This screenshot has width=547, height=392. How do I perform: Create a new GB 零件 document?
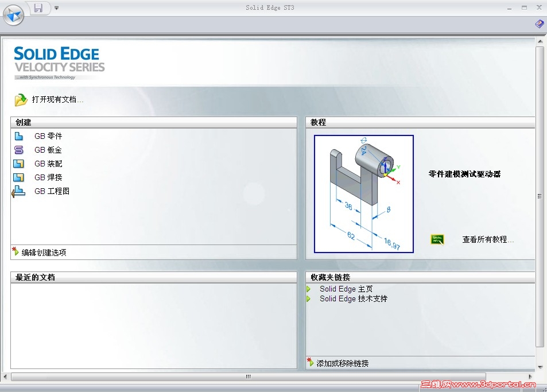48,136
